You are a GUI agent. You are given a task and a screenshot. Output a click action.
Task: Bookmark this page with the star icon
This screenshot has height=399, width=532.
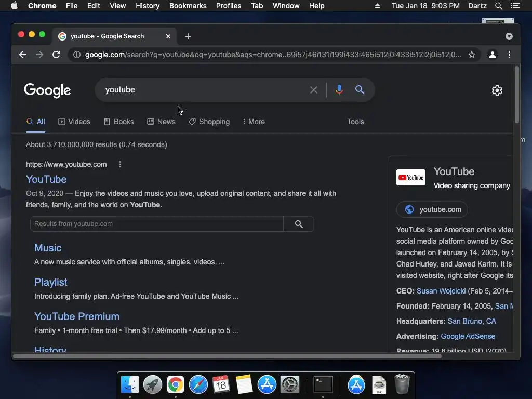pos(472,55)
